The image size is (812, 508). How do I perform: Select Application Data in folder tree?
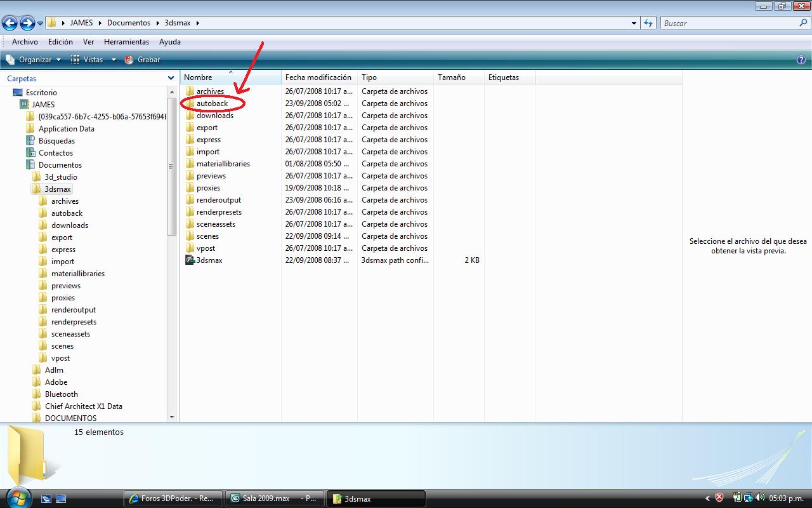(x=66, y=129)
